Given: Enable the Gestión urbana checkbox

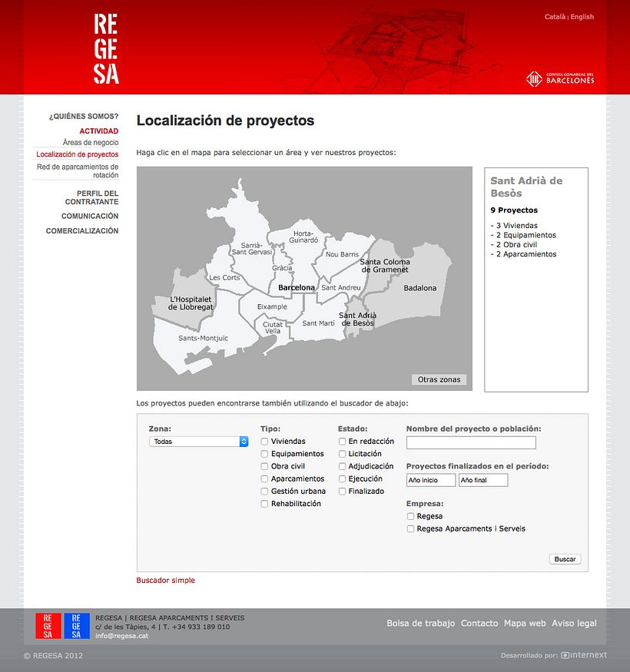Looking at the screenshot, I should point(264,491).
